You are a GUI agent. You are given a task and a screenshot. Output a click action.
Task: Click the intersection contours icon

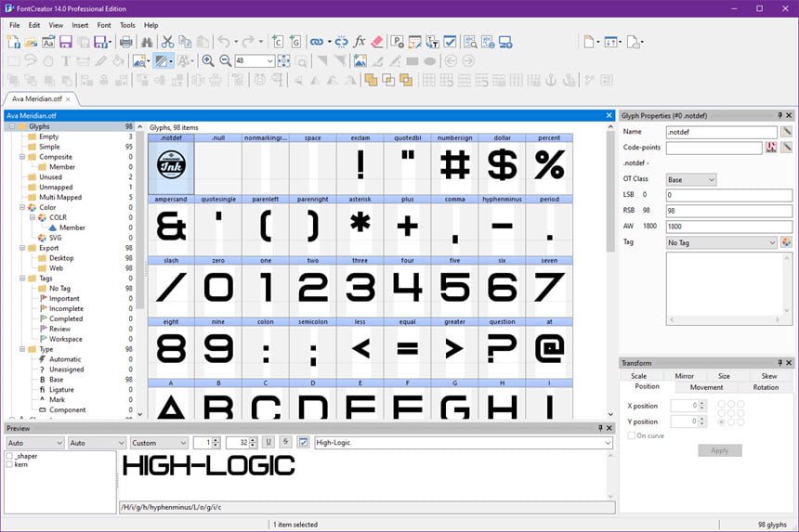click(388, 80)
